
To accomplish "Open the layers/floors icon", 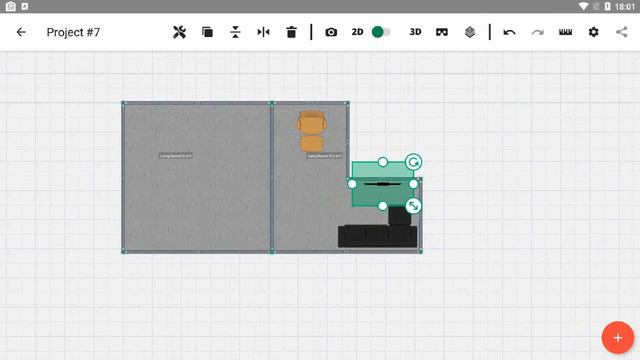I will [470, 32].
